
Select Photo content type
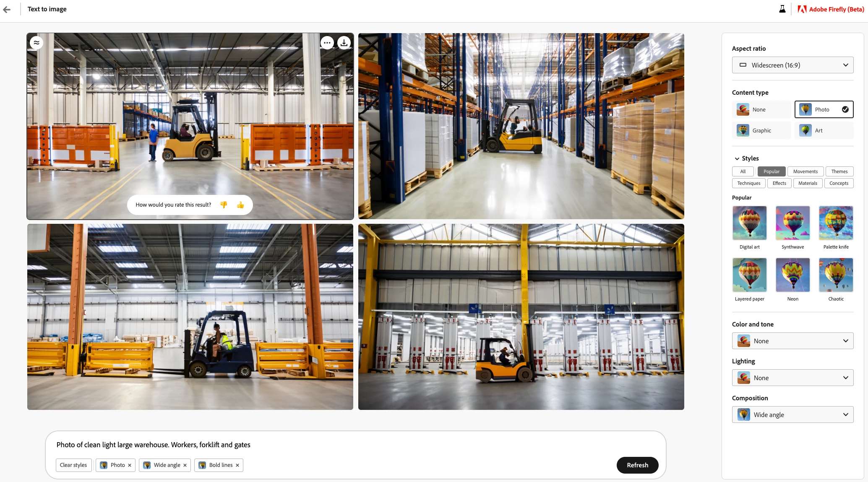click(x=824, y=109)
